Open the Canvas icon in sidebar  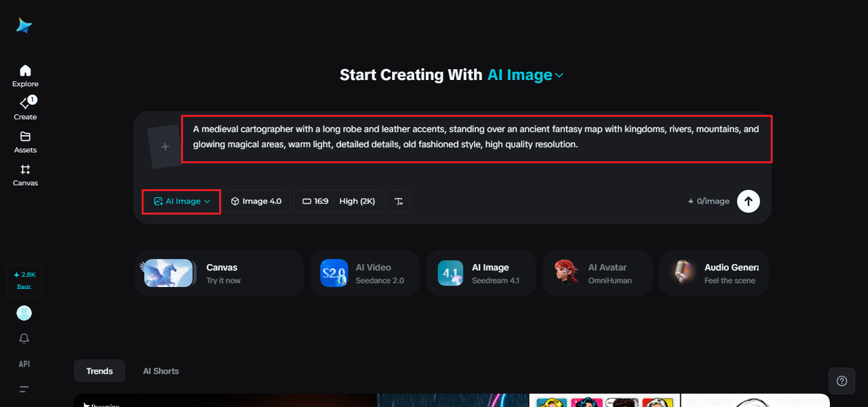click(25, 170)
